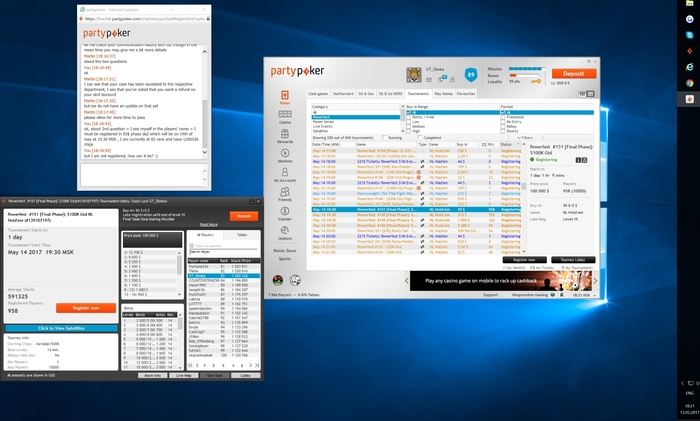
Task: Click the Bonus progress bar
Action: tap(527, 75)
